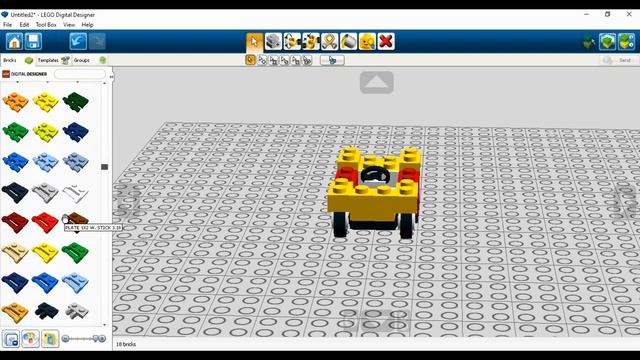Open the File menu
640x360 pixels.
pyautogui.click(x=8, y=25)
